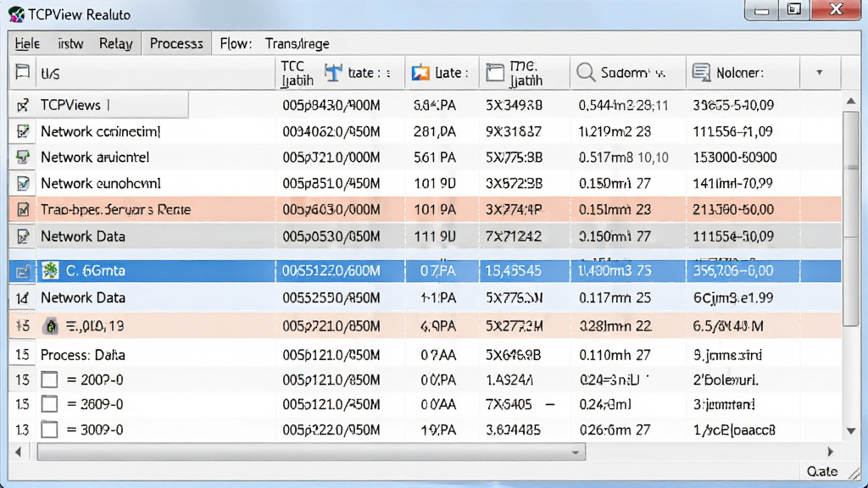Viewport: 868px width, 488px height.
Task: Click the blue T icon in the header
Action: point(332,73)
